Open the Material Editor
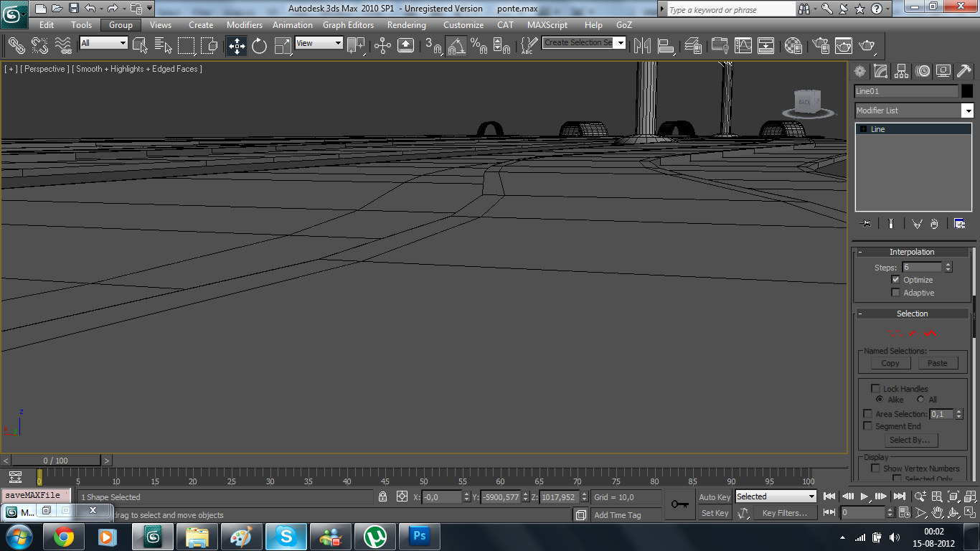Image resolution: width=980 pixels, height=551 pixels. point(793,46)
